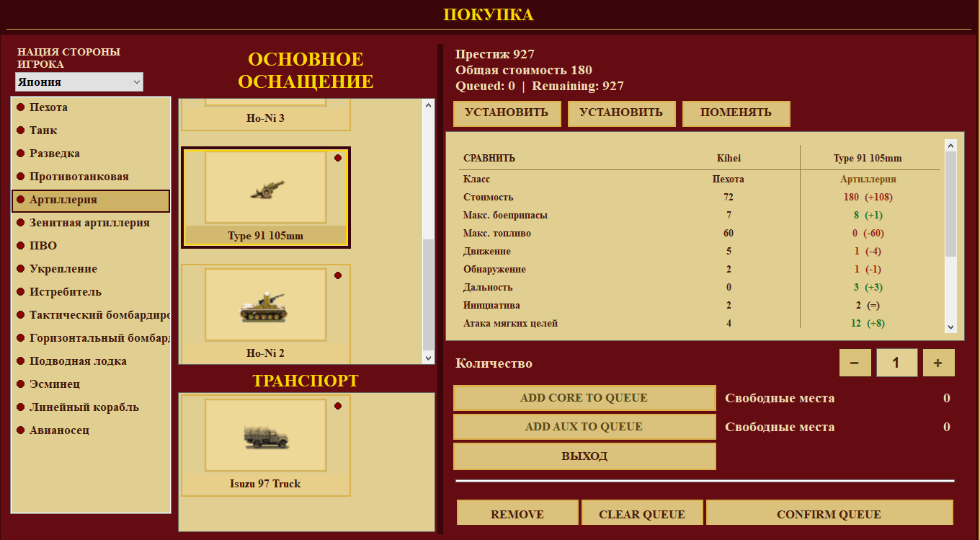980x540 pixels.
Task: Open the Разведка unit class
Action: click(x=91, y=154)
